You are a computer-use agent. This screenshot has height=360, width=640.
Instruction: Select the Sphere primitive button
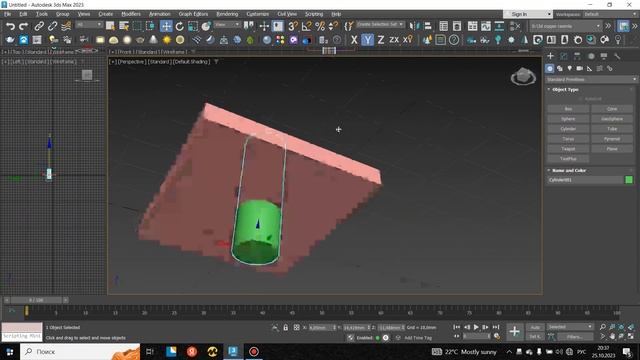click(568, 119)
